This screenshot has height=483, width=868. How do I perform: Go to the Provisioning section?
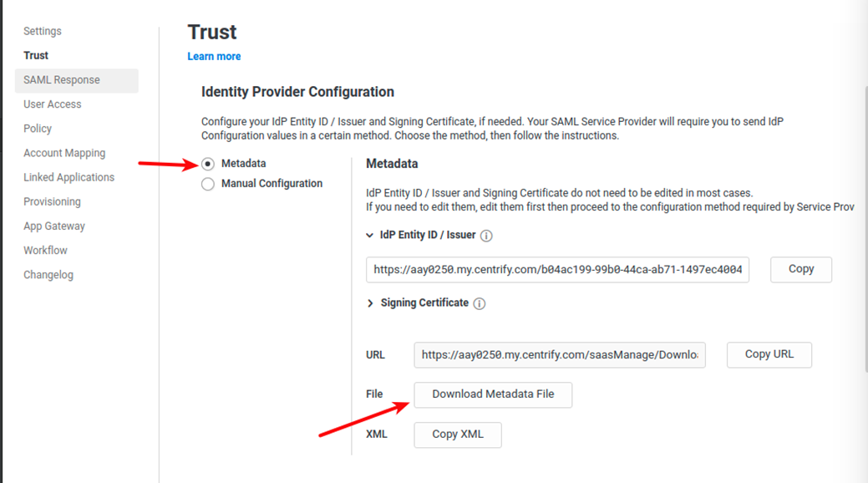click(x=53, y=201)
